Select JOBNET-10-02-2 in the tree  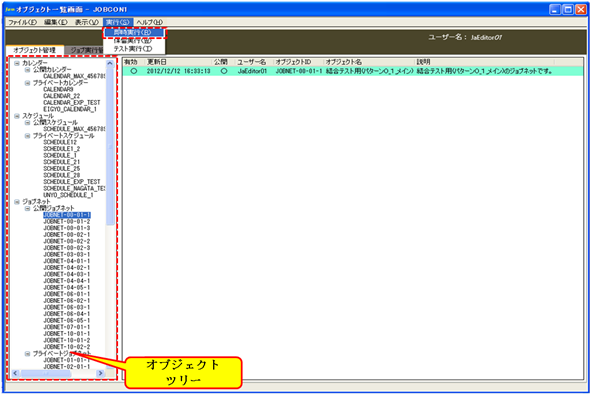pyautogui.click(x=67, y=347)
